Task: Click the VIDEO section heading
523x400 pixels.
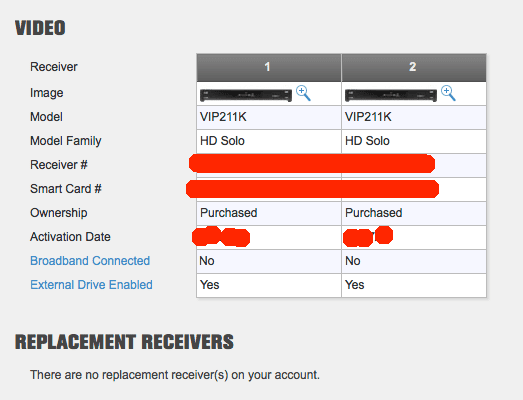Action: [40, 28]
